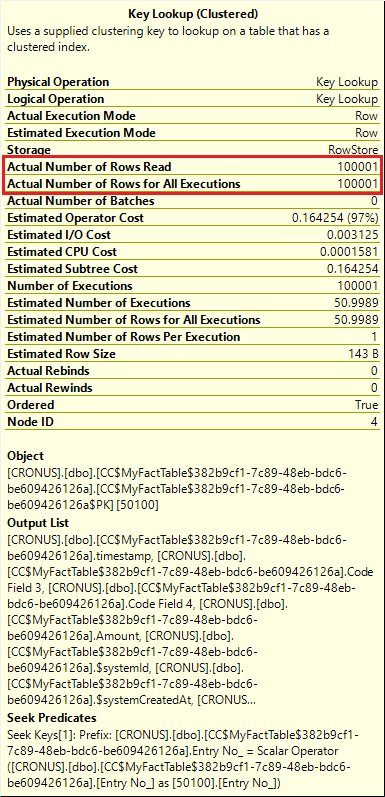Click the Number of Executions label
Image resolution: width=385 pixels, height=797 pixels.
(70, 286)
